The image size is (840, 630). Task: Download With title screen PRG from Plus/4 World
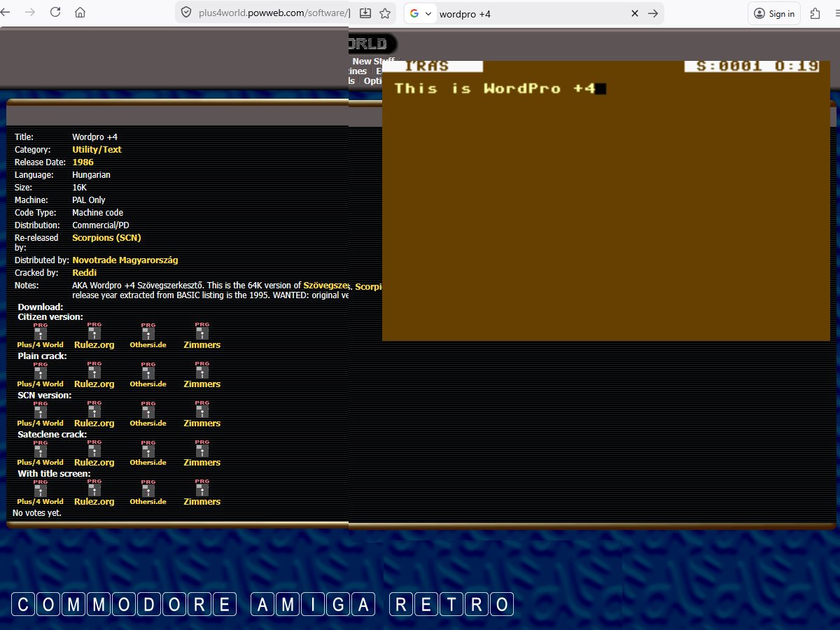(41, 491)
